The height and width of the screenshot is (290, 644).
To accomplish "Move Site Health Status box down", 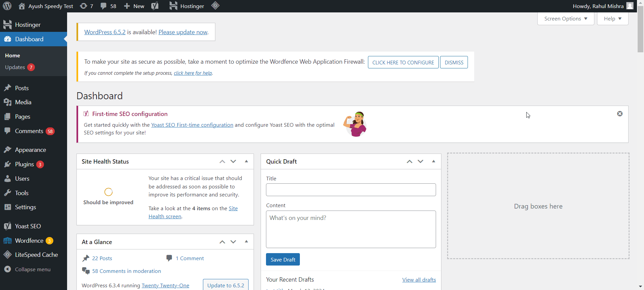I will (233, 162).
